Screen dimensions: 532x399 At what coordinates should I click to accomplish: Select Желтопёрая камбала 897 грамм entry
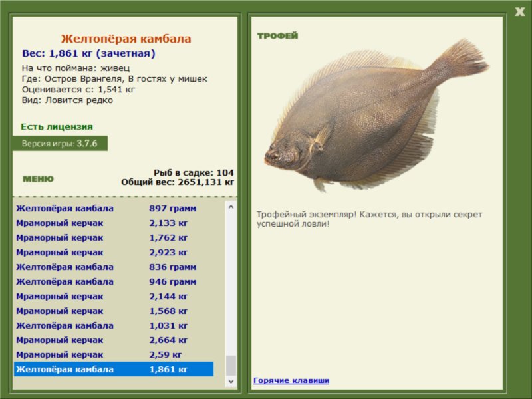pyautogui.click(x=113, y=209)
